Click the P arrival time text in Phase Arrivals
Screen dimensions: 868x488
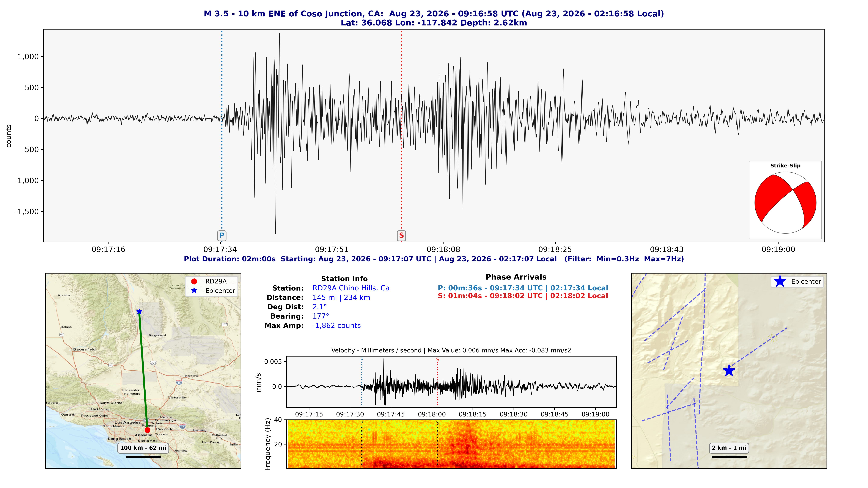[523, 288]
